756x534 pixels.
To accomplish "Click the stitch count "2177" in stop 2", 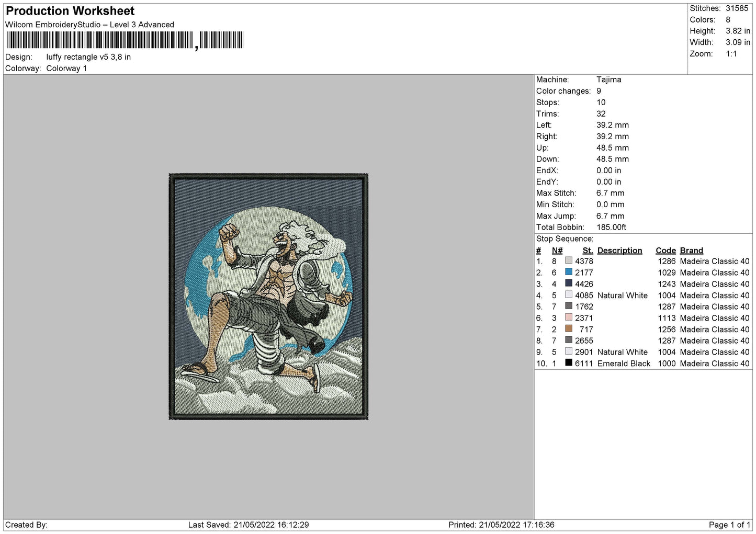I will click(x=584, y=273).
